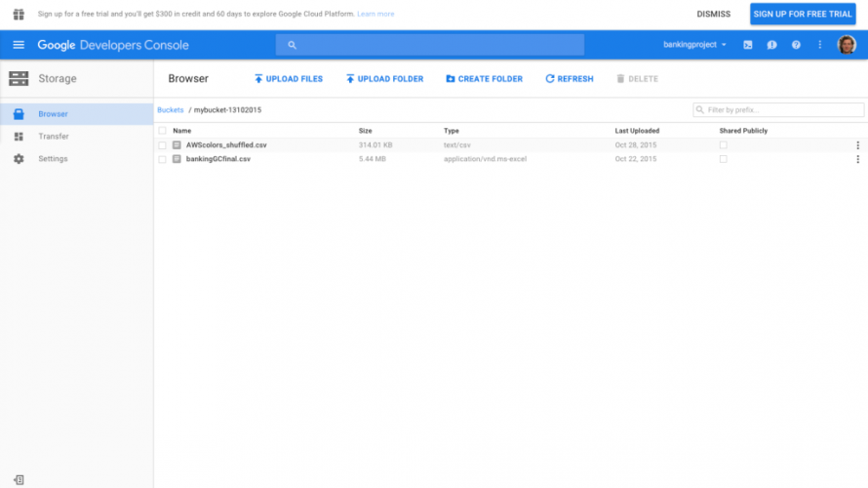
Task: Click the filter magnifier icon
Action: [699, 109]
